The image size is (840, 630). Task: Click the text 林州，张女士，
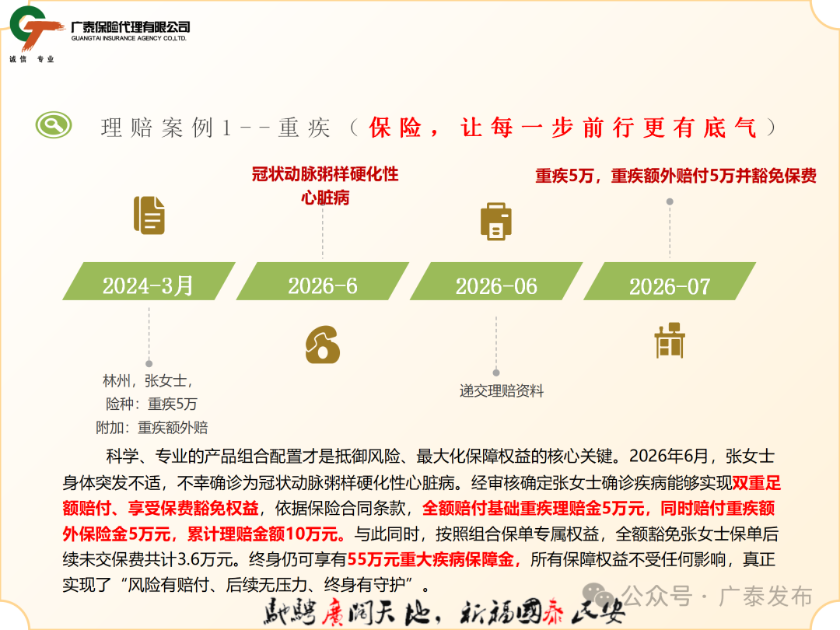tap(149, 381)
